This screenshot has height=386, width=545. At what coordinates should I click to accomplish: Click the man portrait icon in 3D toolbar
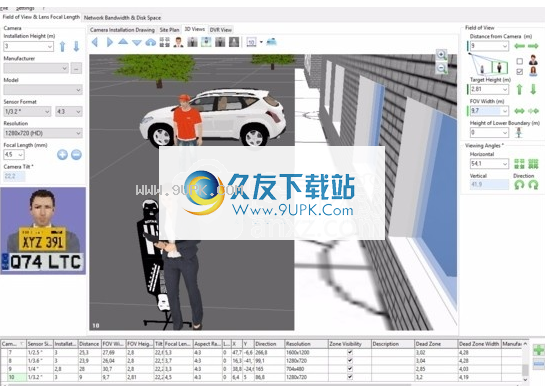(x=179, y=42)
